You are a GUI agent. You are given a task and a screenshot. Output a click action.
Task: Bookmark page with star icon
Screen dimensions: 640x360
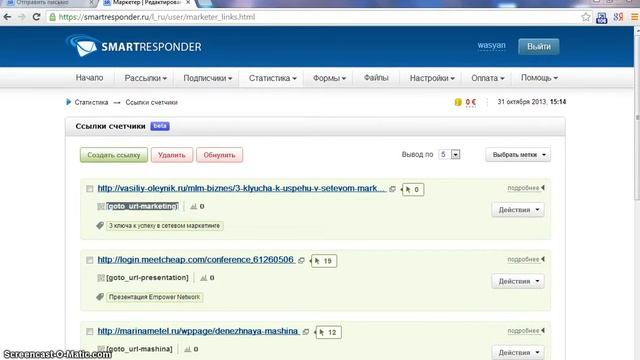(586, 17)
